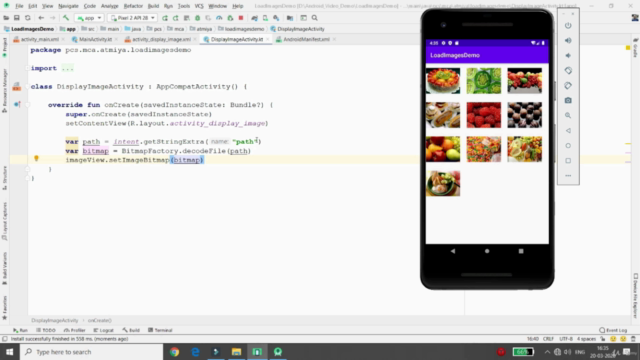
Task: Open the Build menu
Action: click(153, 6)
